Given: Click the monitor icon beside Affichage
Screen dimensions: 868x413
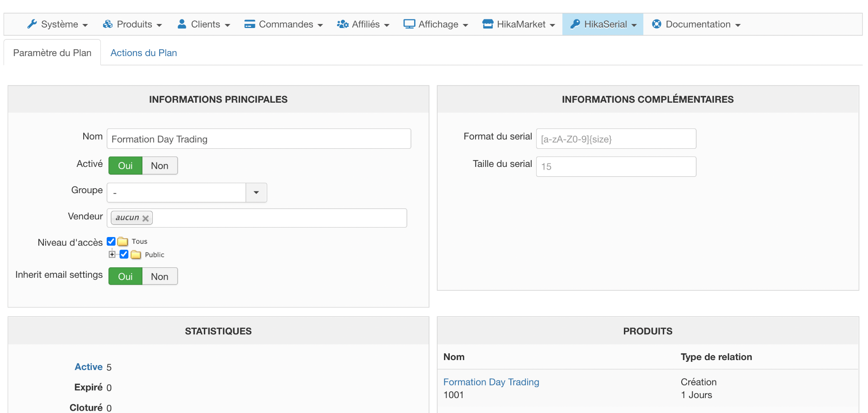Looking at the screenshot, I should (x=409, y=24).
